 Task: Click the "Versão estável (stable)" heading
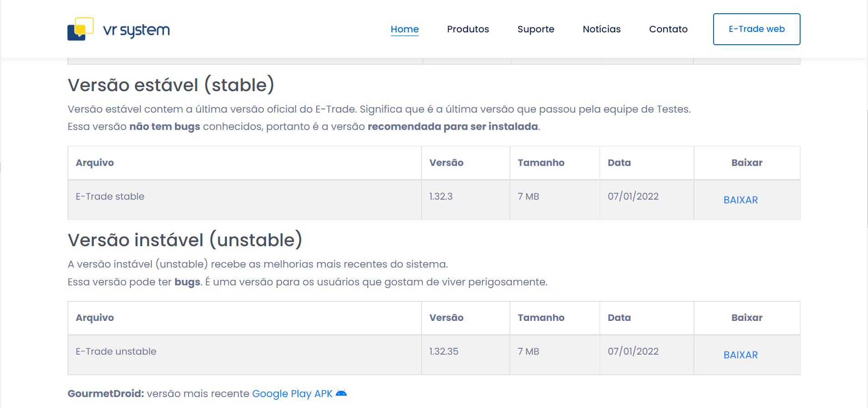coord(171,85)
